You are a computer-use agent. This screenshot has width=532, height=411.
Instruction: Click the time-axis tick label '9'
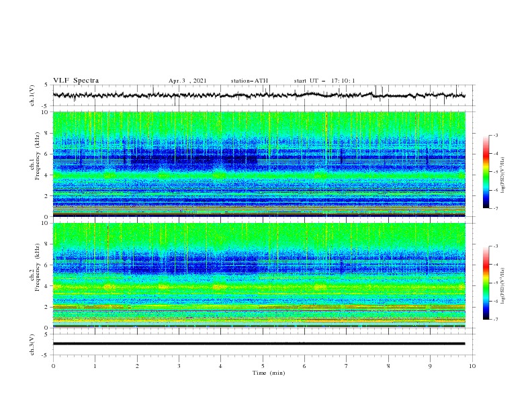tap(430, 366)
